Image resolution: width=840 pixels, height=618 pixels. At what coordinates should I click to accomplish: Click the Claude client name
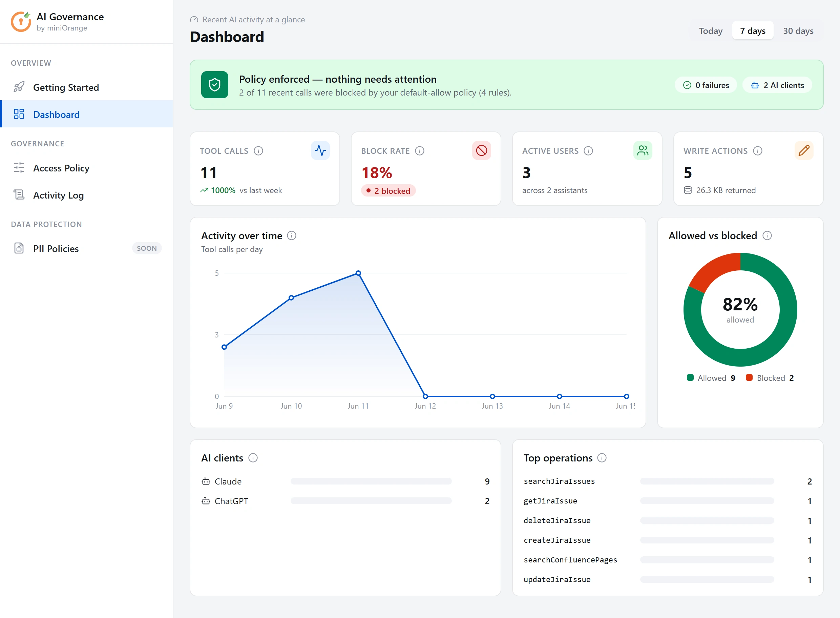pos(228,481)
